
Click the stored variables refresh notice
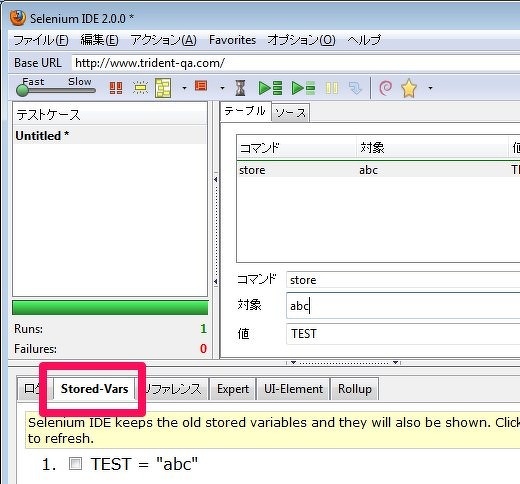coord(273,430)
